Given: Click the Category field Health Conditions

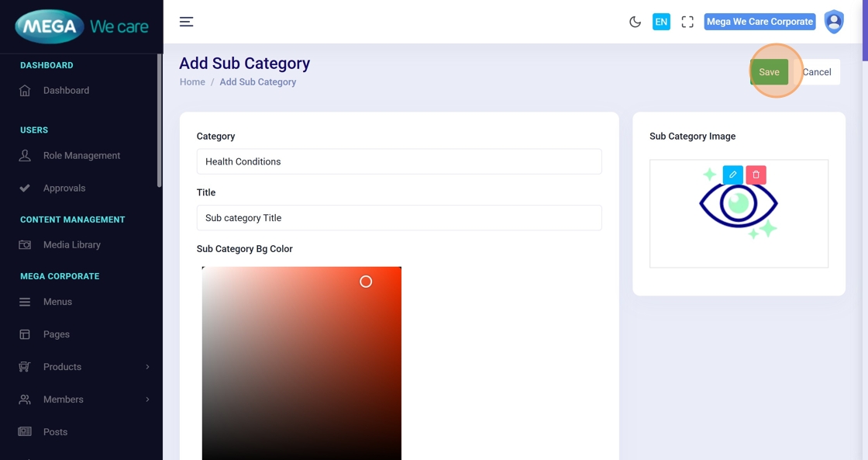Looking at the screenshot, I should tap(399, 161).
